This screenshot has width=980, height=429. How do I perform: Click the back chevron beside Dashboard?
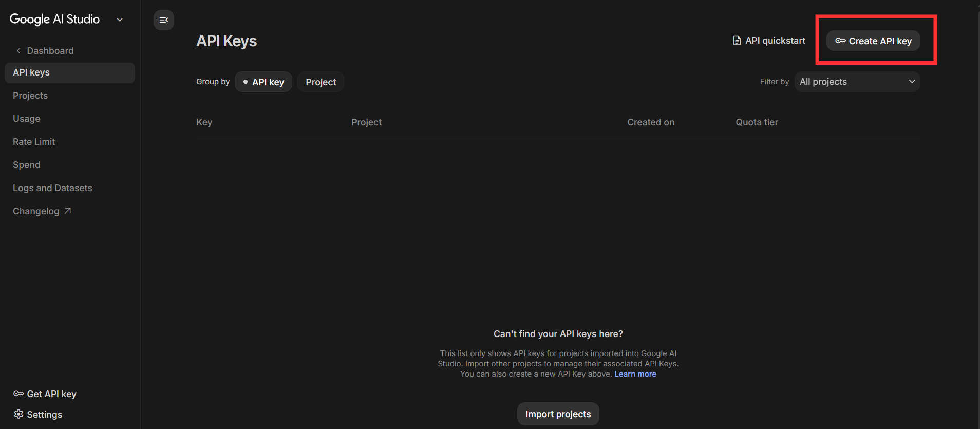tap(18, 51)
